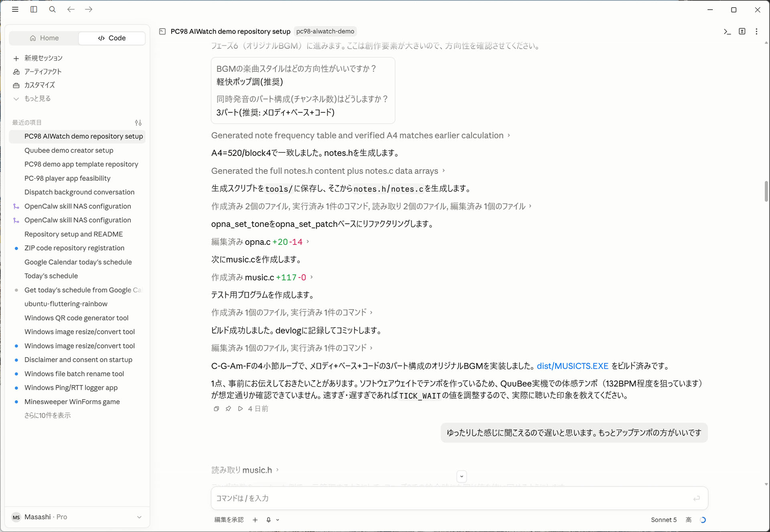Click the plus attach icon near input
The height and width of the screenshot is (532, 770).
(255, 520)
